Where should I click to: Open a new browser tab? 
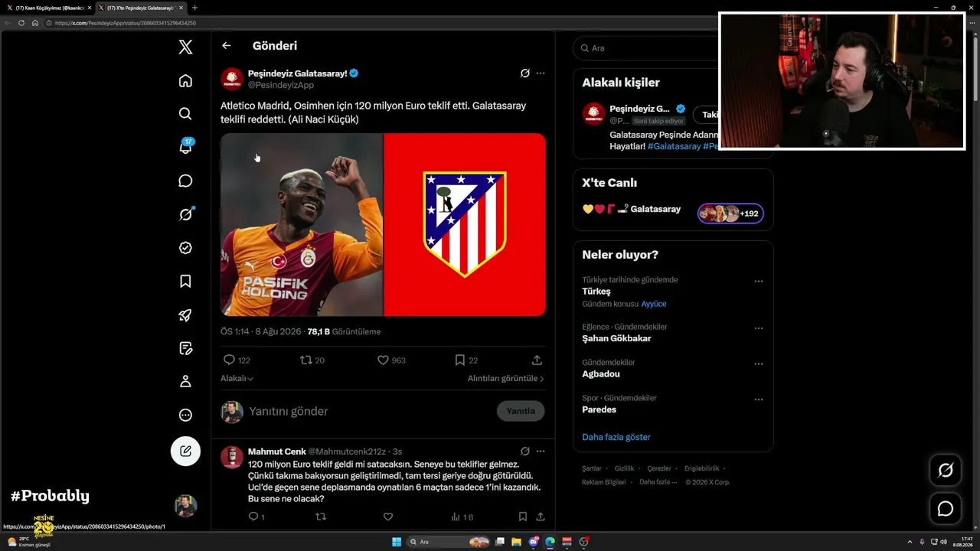point(194,8)
